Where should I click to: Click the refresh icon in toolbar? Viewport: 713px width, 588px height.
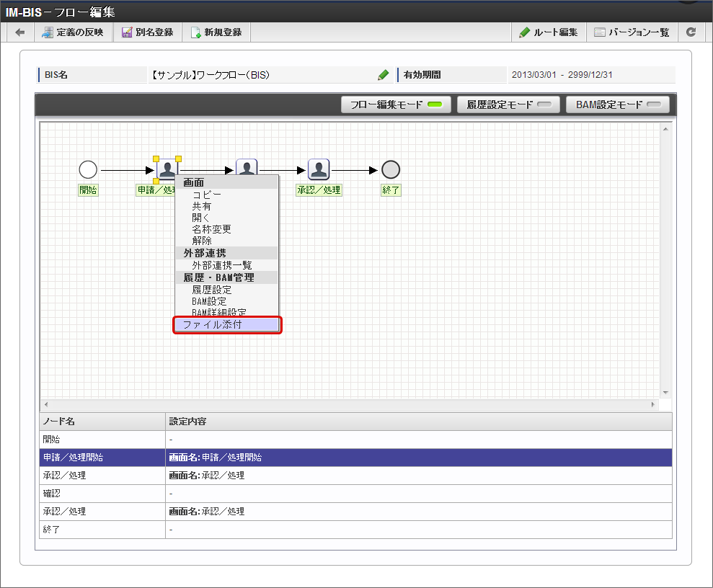(x=691, y=32)
